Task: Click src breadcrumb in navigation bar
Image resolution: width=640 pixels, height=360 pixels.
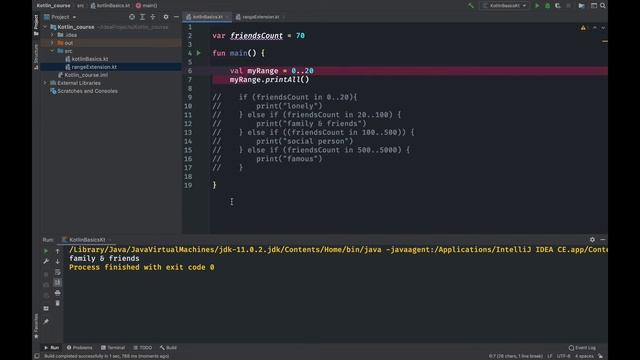Action: coord(80,6)
